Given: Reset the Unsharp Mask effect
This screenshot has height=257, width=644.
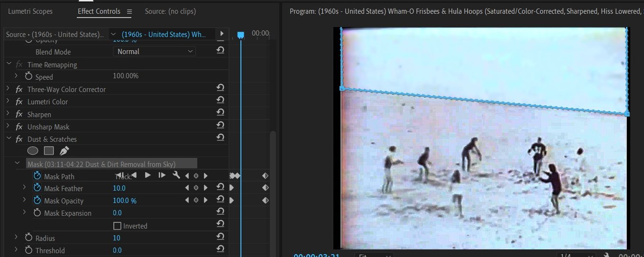Looking at the screenshot, I should (220, 125).
